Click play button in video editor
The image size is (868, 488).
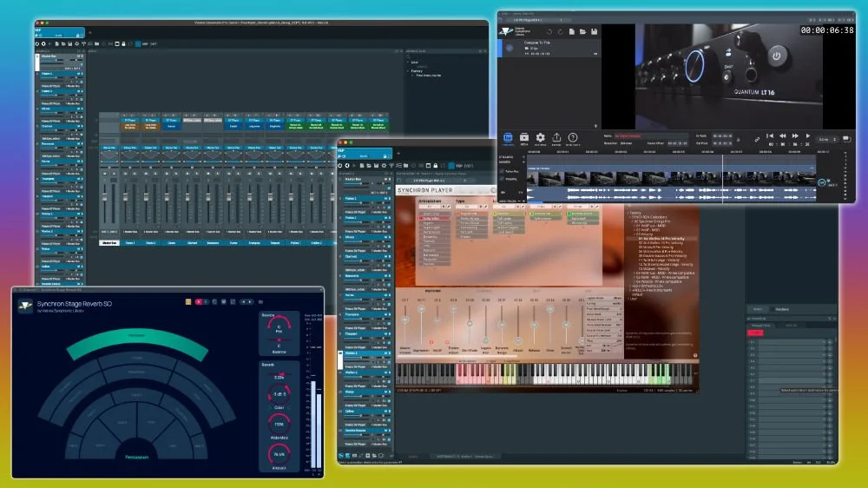click(807, 135)
